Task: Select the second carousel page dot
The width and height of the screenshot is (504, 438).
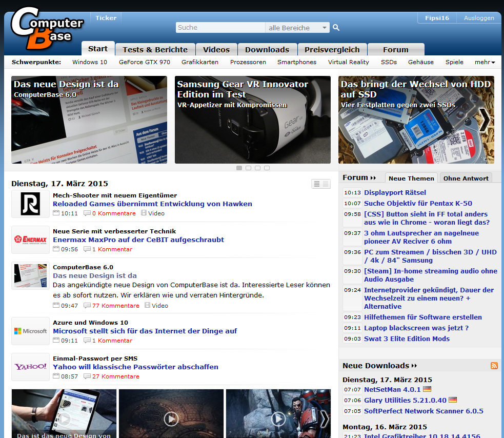Action: 249,168
